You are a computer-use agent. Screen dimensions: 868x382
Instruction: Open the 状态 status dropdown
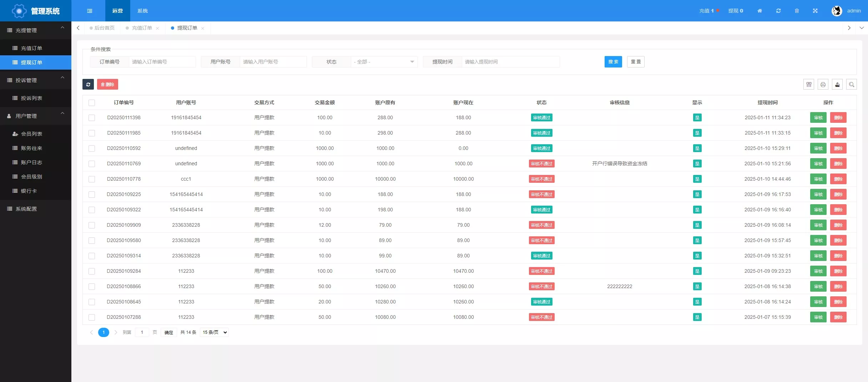tap(384, 62)
